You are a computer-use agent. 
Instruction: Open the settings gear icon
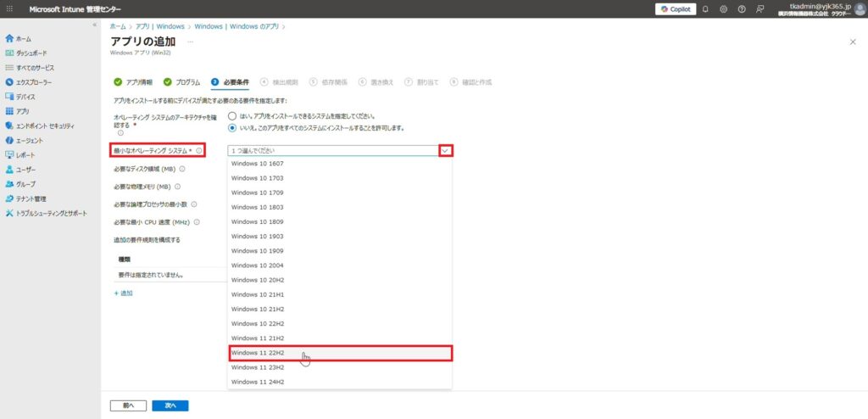(x=723, y=9)
